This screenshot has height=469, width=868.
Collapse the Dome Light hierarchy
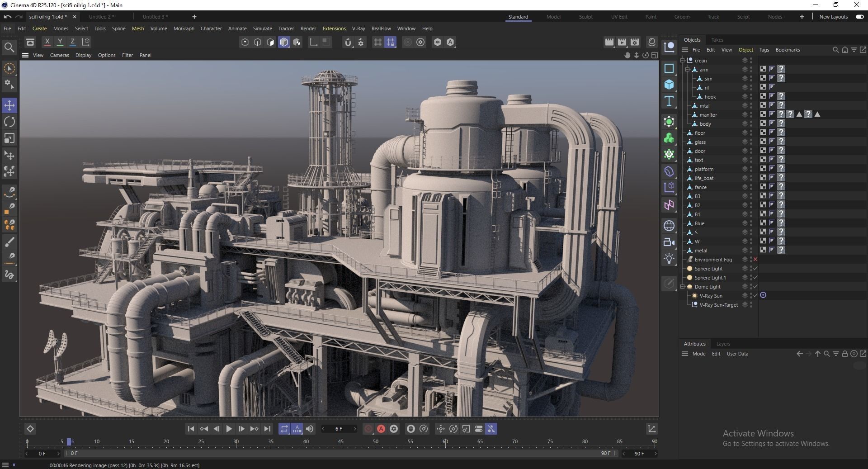(x=683, y=287)
